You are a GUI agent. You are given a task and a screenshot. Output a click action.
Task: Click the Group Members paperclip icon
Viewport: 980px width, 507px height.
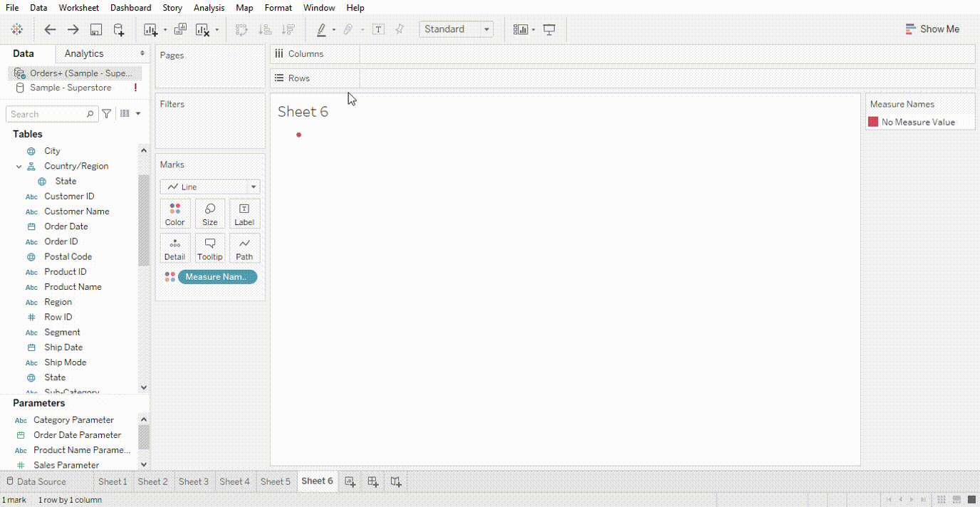(x=348, y=29)
